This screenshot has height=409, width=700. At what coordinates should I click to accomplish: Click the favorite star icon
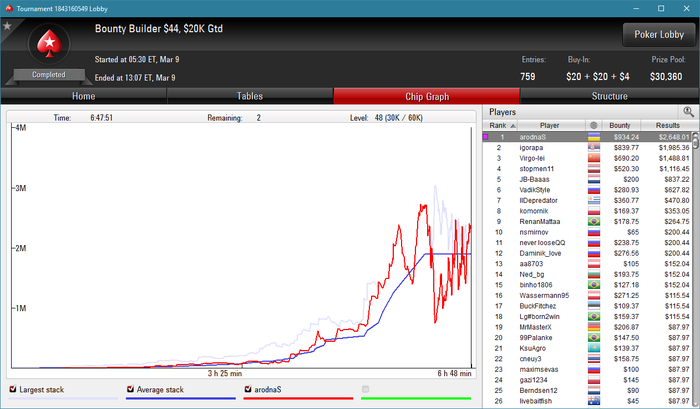7,26
